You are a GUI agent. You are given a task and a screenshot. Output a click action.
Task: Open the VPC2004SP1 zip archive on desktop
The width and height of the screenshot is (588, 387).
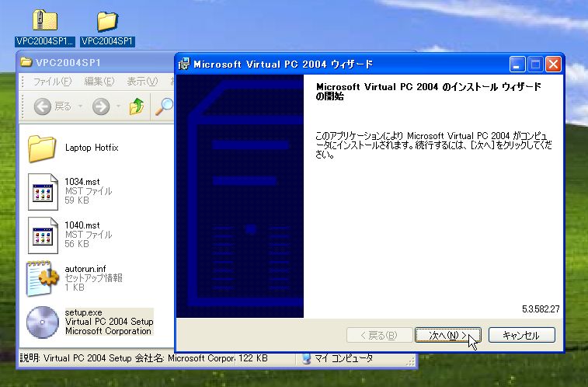point(44,20)
